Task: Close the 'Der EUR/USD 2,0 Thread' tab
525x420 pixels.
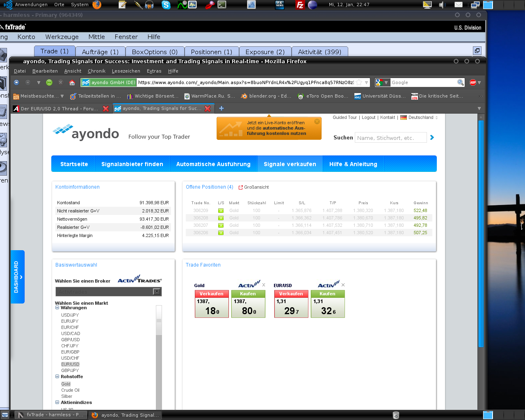Action: [x=106, y=109]
